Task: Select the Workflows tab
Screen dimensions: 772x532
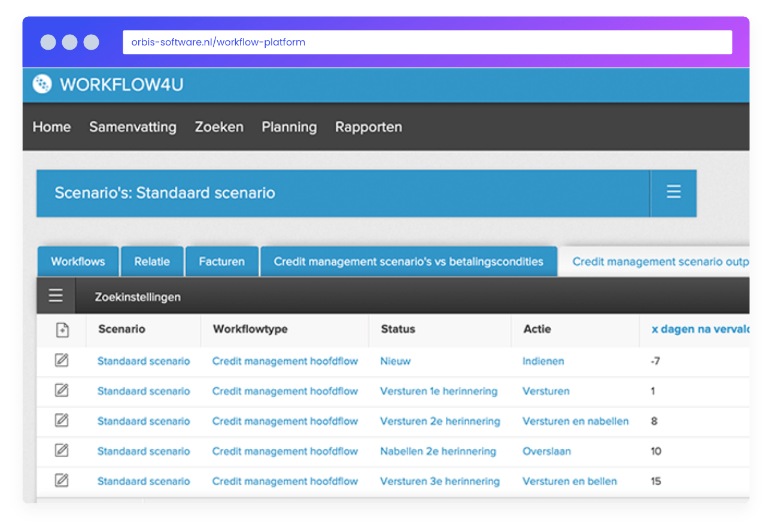Action: [x=78, y=261]
